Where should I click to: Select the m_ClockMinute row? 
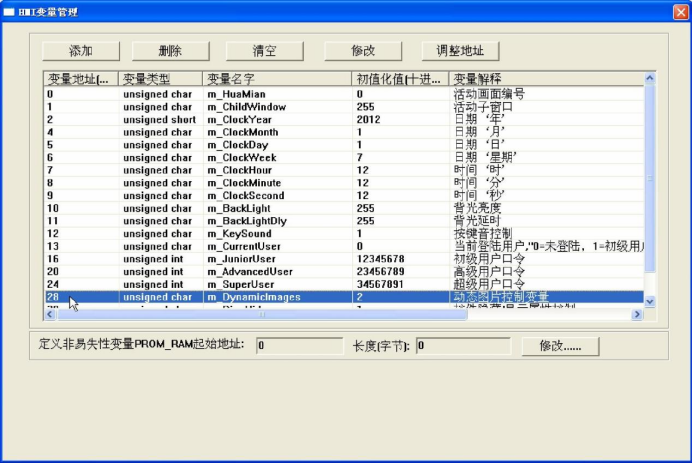[x=344, y=183]
